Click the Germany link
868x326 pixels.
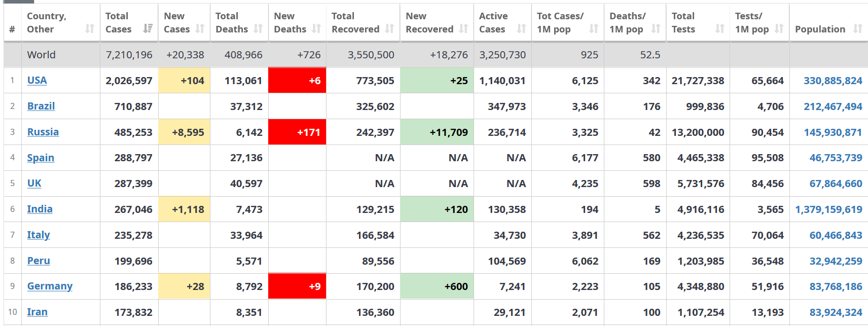[50, 286]
